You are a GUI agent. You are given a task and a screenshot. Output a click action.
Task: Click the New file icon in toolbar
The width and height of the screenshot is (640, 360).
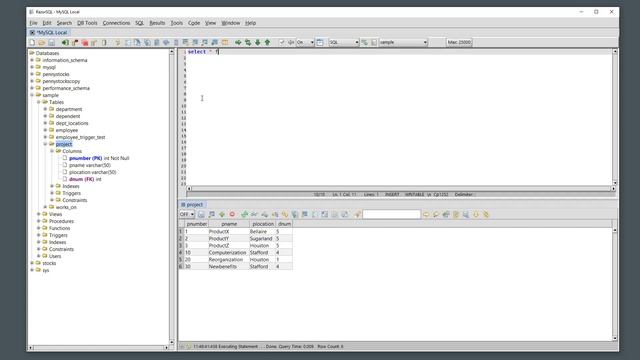point(32,42)
